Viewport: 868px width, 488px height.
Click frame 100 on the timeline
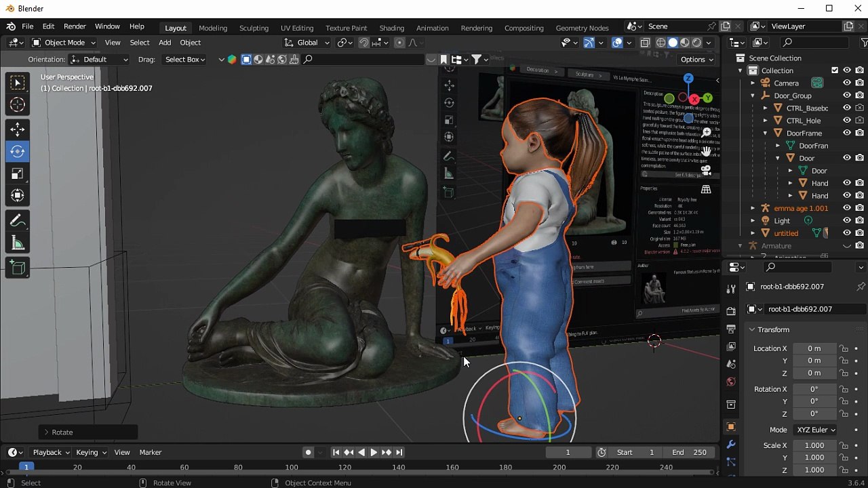[x=292, y=467]
